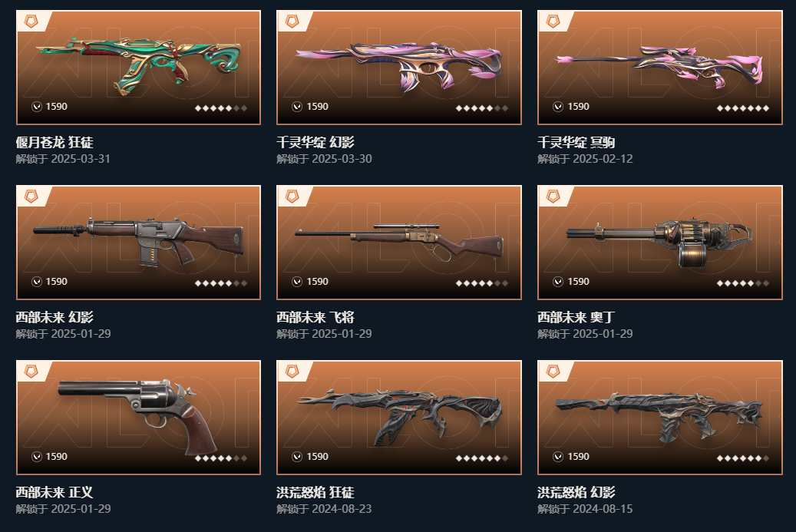The width and height of the screenshot is (796, 532).
Task: Click the level diamonds on 西部未来 幻影 card
Action: (221, 283)
